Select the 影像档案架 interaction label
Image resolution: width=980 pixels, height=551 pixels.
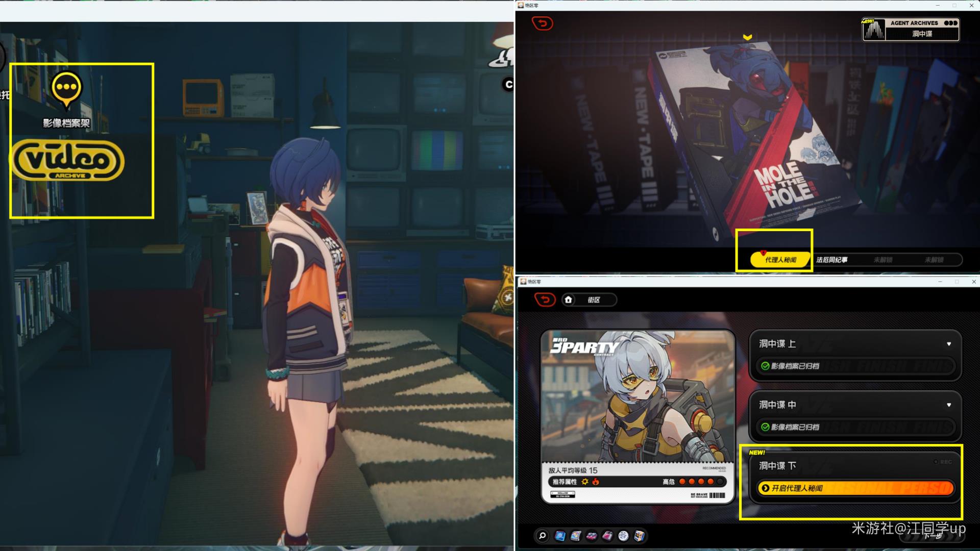pyautogui.click(x=66, y=123)
